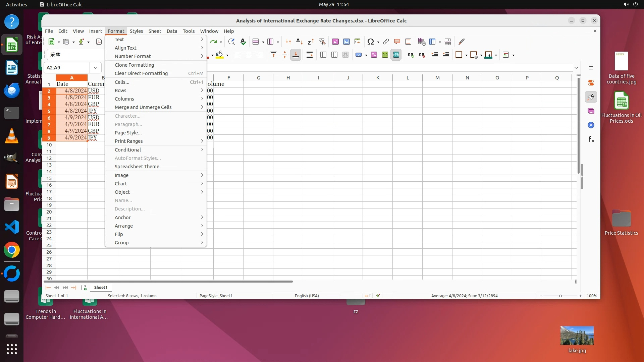This screenshot has width=644, height=362.
Task: Click the AutoFilter icon
Action: pyautogui.click(x=322, y=42)
